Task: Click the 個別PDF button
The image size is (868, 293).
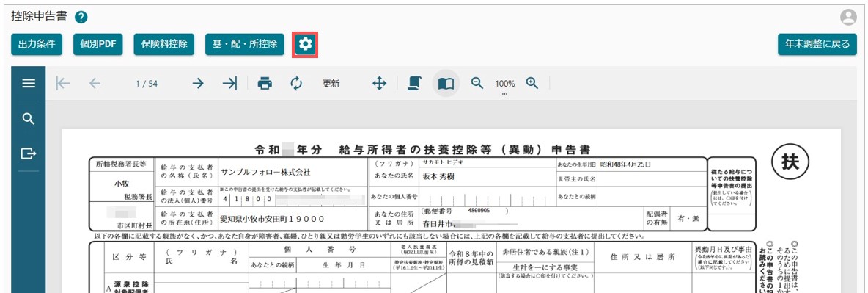Action: (x=98, y=44)
